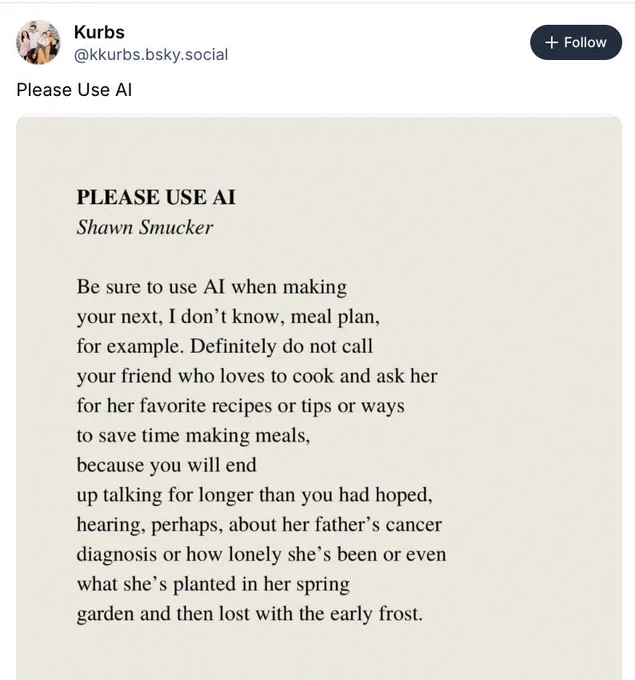This screenshot has width=635, height=680.
Task: Click the author name Shawn Smucker
Action: (145, 227)
